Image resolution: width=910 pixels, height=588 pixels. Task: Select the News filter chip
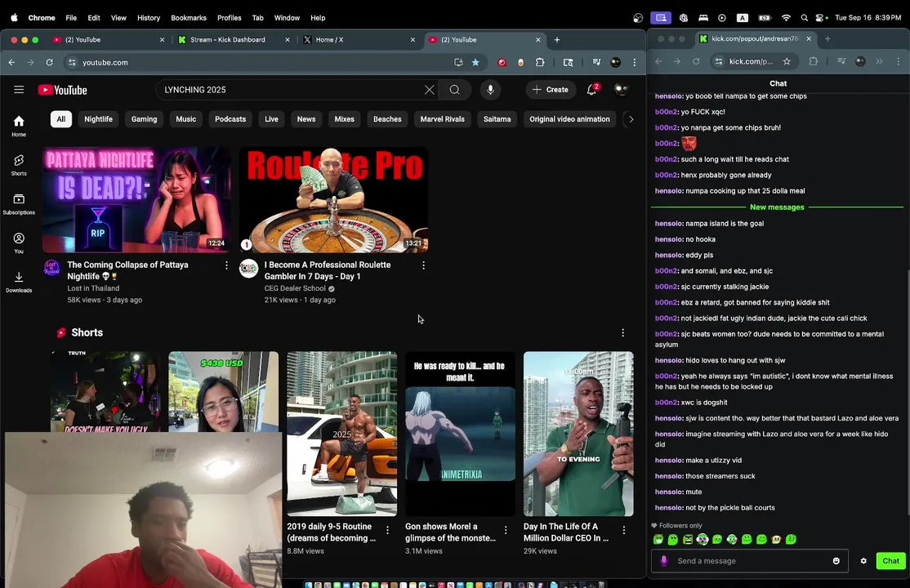pyautogui.click(x=306, y=119)
